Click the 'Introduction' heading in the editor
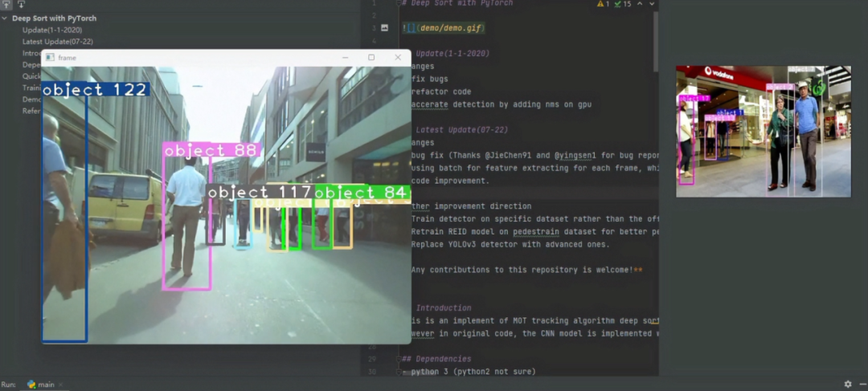This screenshot has width=868, height=391. pos(444,308)
